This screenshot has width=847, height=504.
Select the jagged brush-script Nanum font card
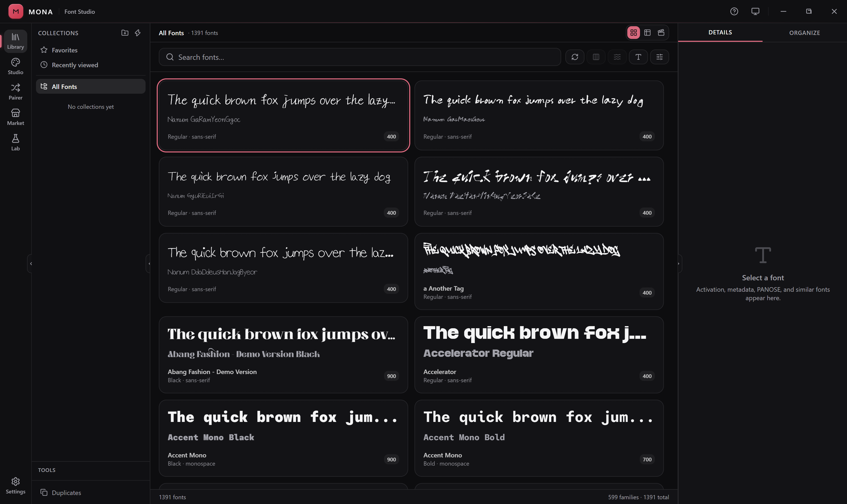tap(539, 192)
